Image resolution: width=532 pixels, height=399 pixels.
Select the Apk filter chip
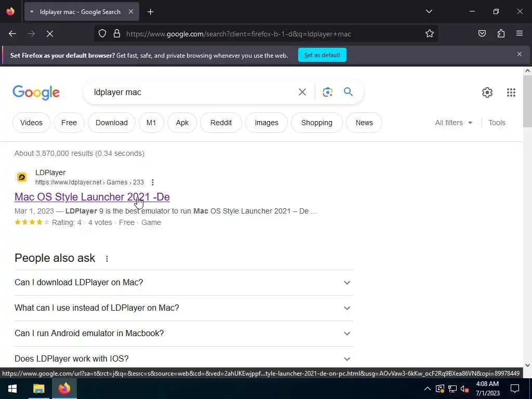coord(182,123)
